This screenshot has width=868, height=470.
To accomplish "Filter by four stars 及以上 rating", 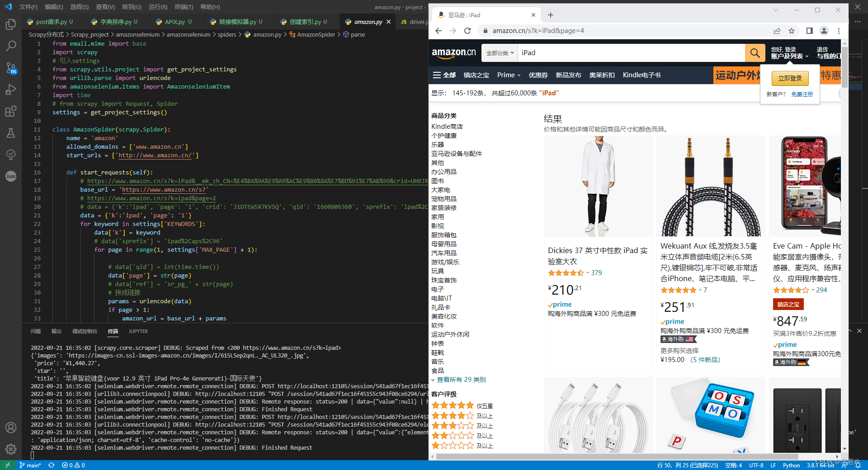I will coord(462,416).
